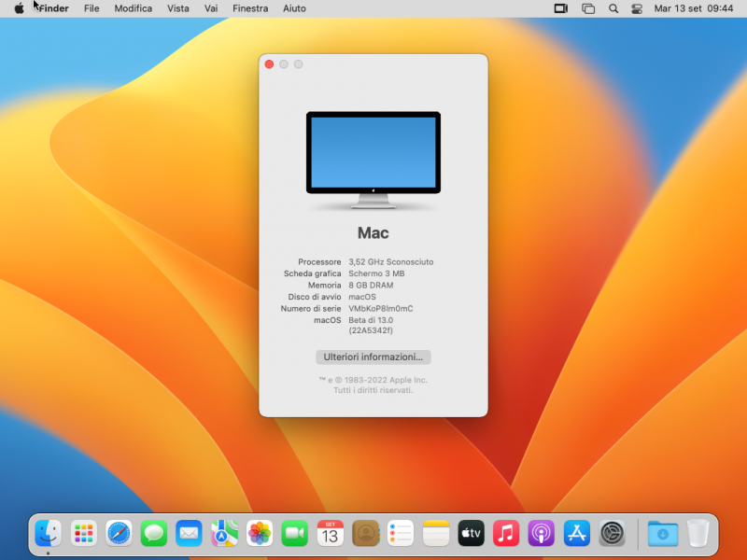747x560 pixels.
Task: Open the Calendar showing September 13
Action: [330, 534]
